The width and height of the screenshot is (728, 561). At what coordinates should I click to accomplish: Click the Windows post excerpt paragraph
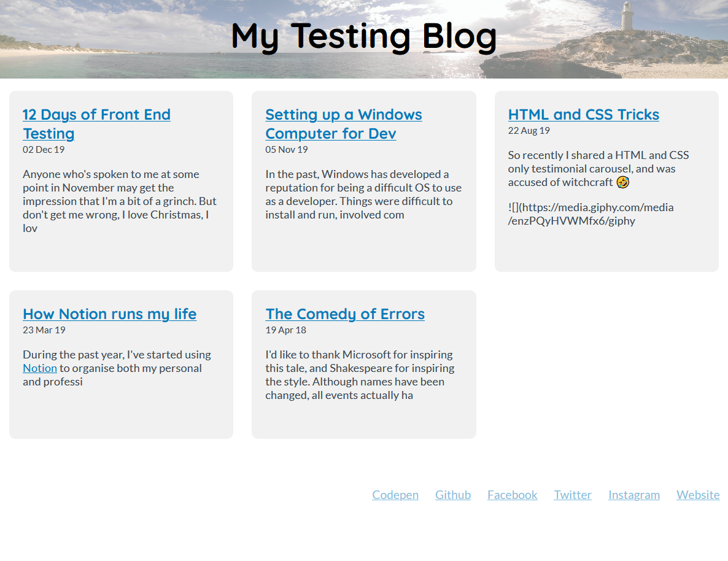[x=363, y=195]
